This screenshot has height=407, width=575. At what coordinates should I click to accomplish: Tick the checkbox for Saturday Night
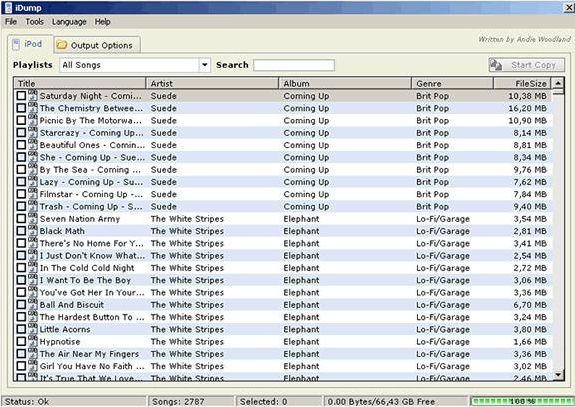click(21, 96)
